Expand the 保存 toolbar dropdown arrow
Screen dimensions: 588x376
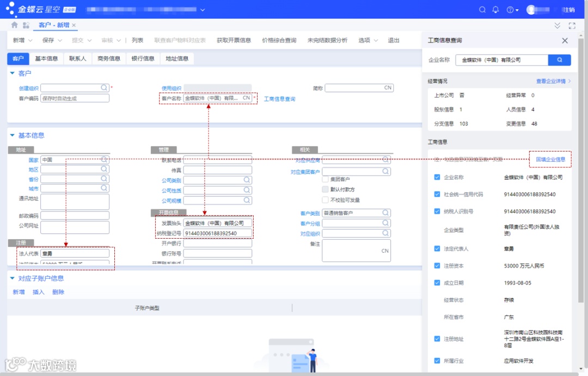tap(60, 40)
